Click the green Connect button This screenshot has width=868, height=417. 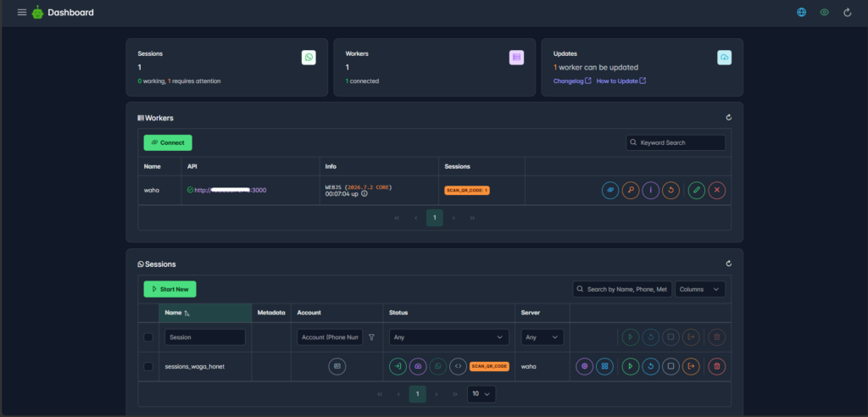(x=168, y=142)
